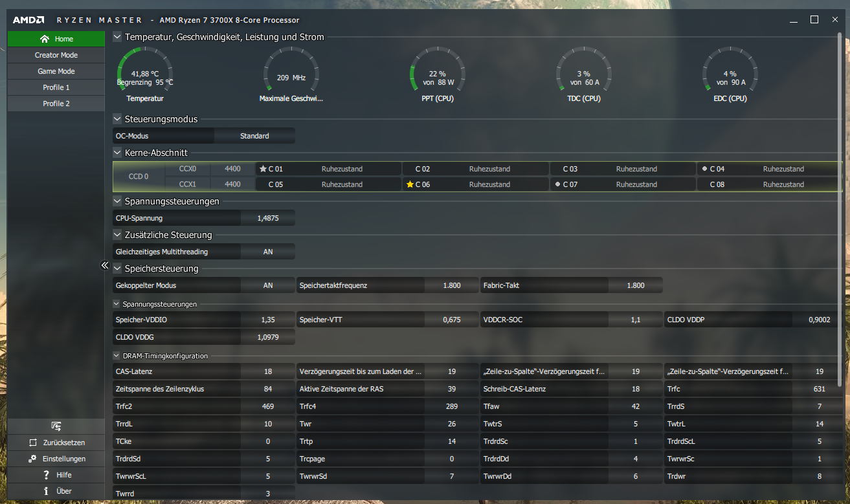Click the CAS-Latenz 18 value
This screenshot has width=850, height=504.
click(x=268, y=371)
